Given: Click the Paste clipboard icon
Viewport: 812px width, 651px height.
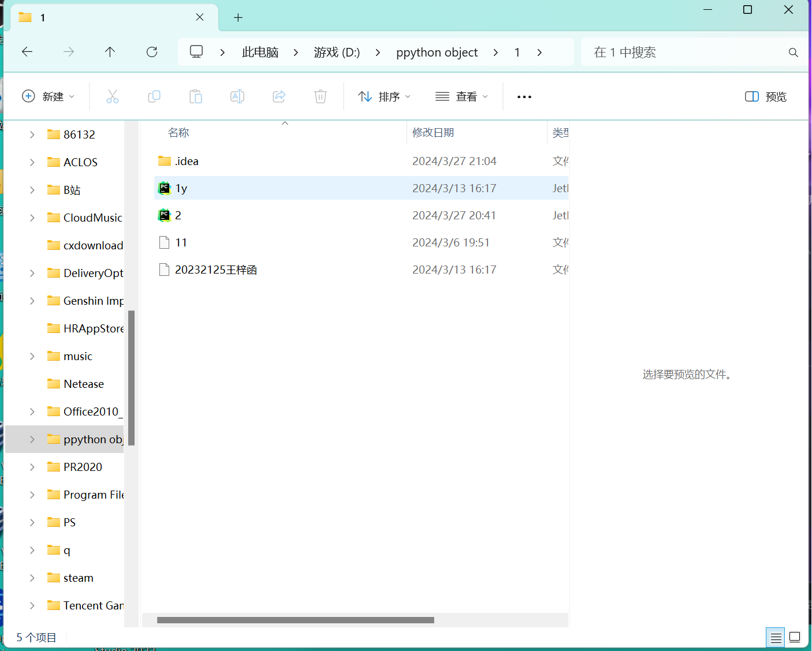Looking at the screenshot, I should point(196,96).
